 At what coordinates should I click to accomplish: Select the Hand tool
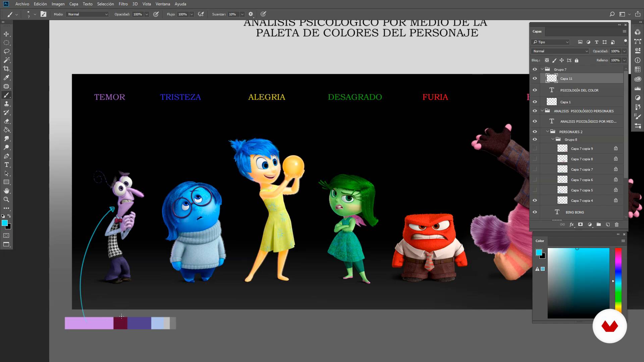6,191
